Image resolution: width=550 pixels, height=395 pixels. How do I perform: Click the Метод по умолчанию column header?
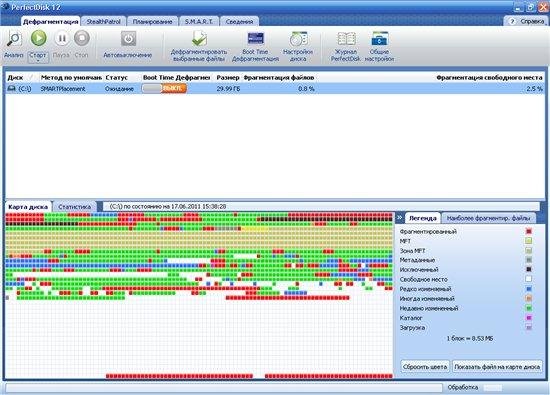[x=71, y=78]
